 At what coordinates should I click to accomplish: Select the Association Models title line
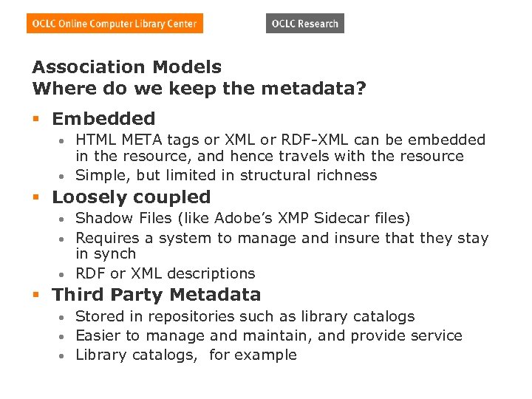point(126,67)
